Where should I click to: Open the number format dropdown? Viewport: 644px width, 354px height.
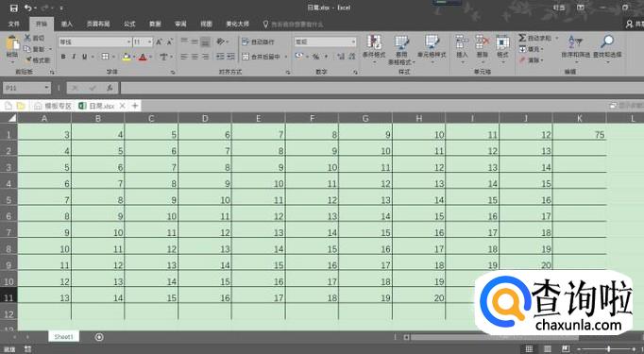click(x=353, y=42)
